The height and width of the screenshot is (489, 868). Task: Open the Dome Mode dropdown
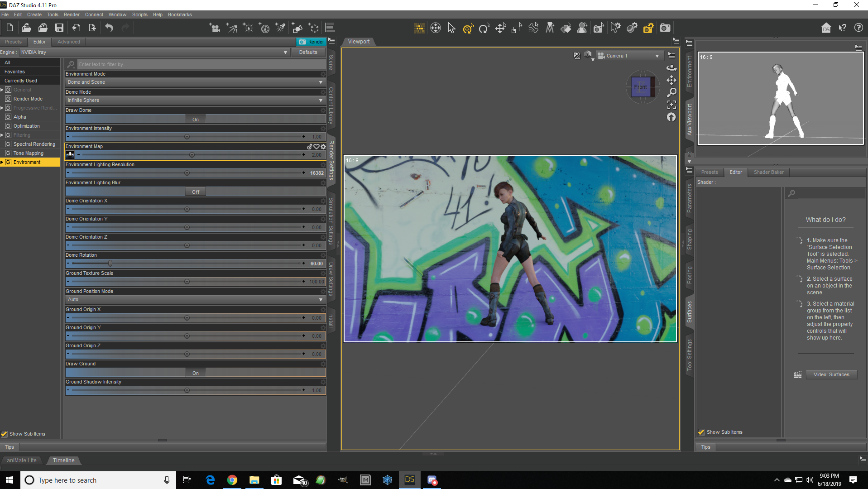(195, 101)
